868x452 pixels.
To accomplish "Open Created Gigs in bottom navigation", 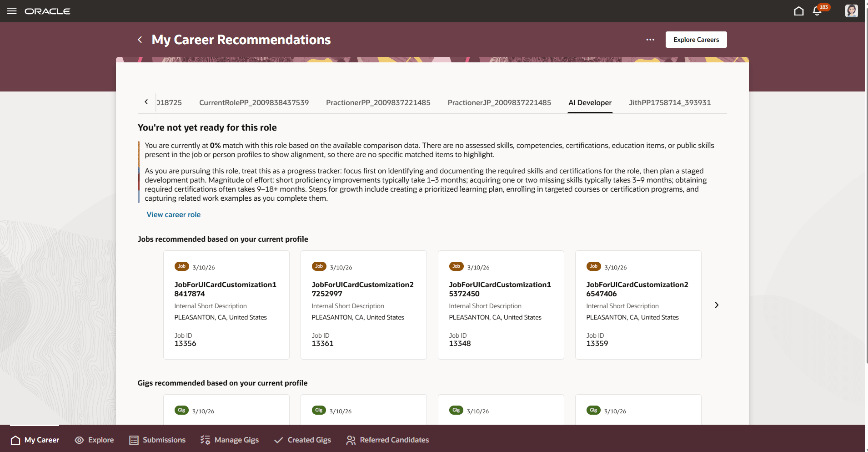I will coord(302,440).
